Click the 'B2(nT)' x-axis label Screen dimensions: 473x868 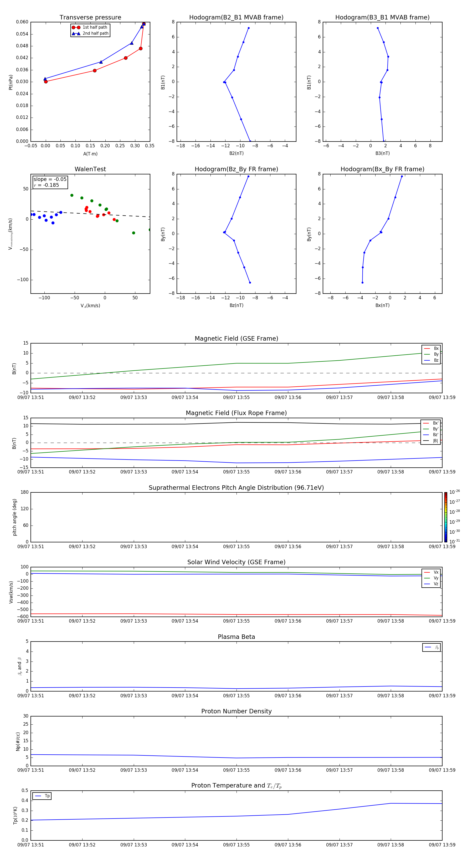[x=236, y=153]
